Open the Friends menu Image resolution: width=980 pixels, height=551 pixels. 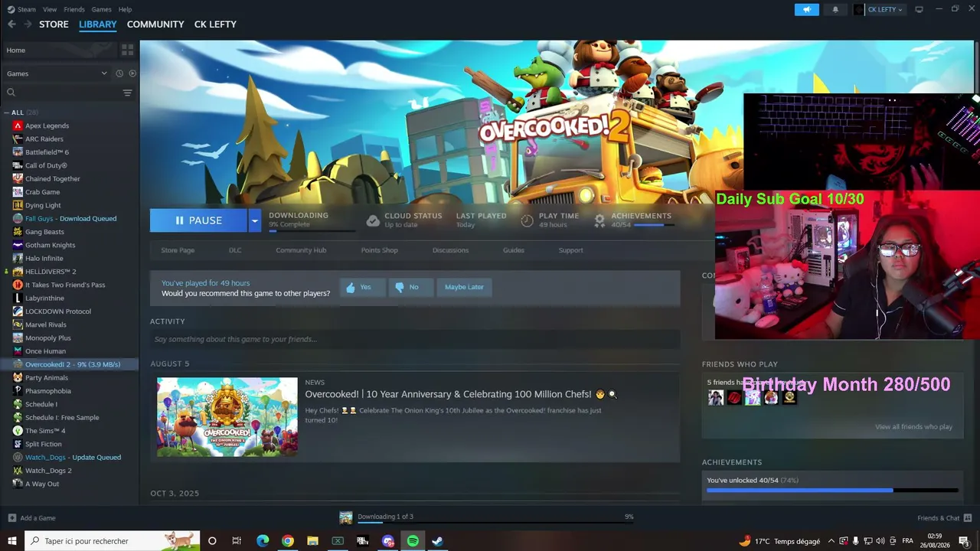tap(74, 9)
